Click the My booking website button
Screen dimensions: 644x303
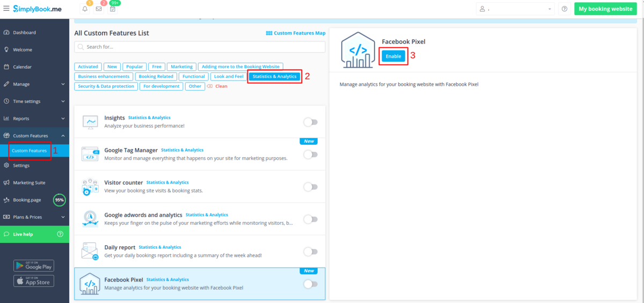[x=605, y=9]
